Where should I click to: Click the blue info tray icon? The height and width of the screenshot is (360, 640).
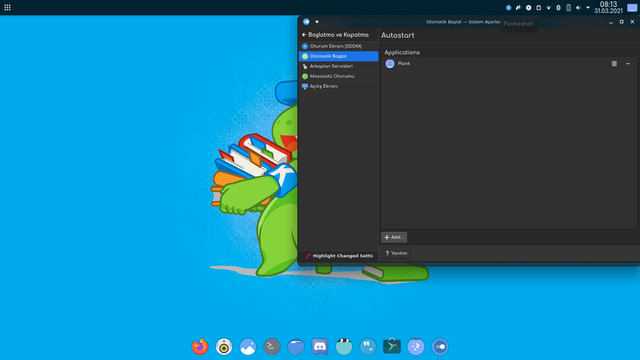click(x=509, y=7)
